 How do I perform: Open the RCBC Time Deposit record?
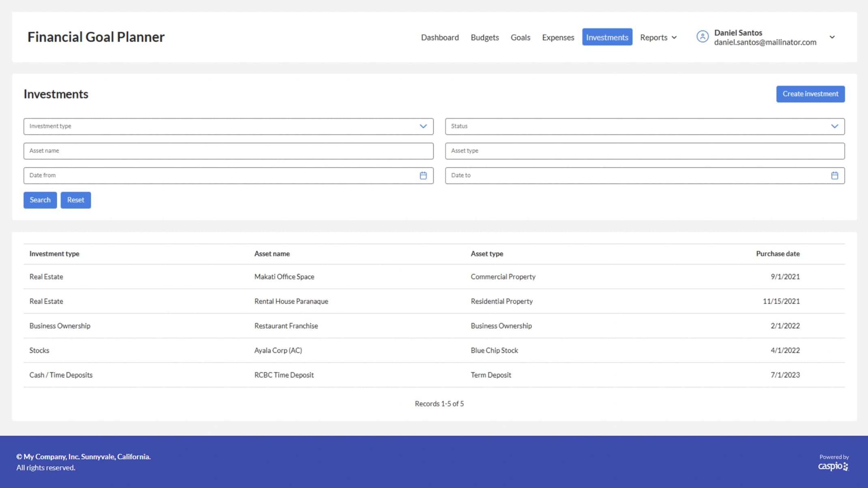click(x=434, y=375)
